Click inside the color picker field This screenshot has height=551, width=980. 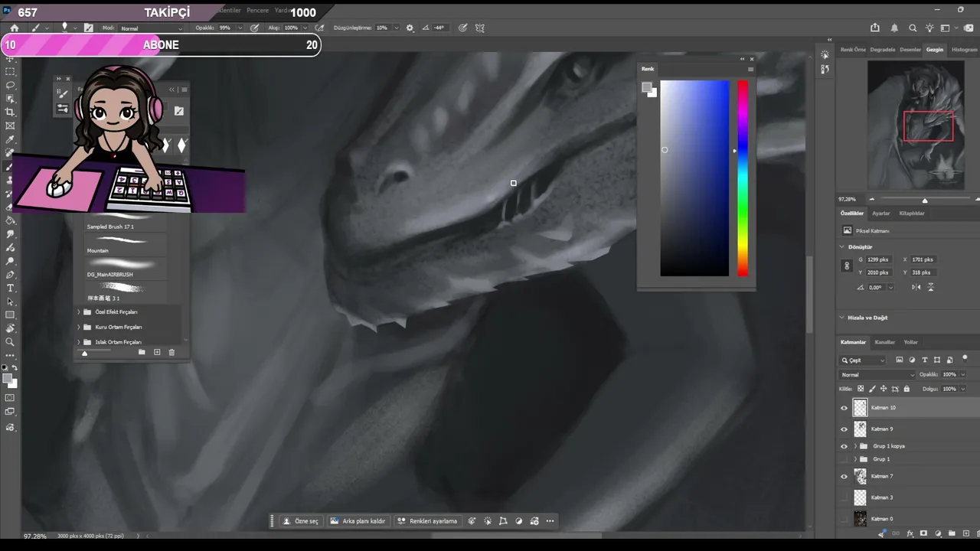[694, 178]
